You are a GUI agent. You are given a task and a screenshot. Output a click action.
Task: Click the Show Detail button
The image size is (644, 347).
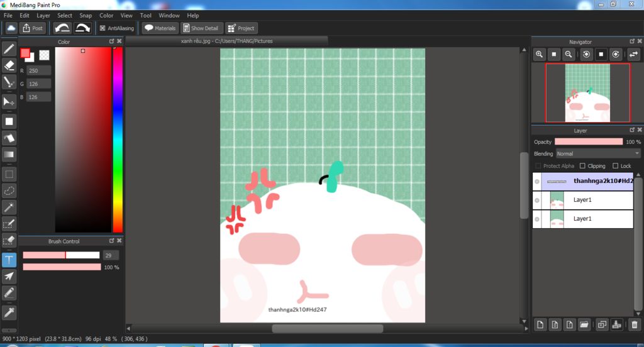pos(201,28)
